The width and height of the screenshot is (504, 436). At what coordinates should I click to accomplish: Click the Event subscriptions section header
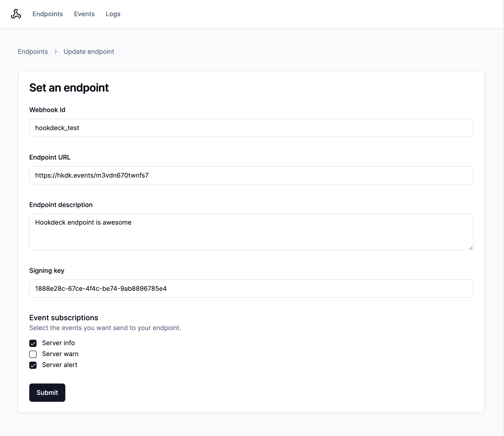pyautogui.click(x=63, y=318)
